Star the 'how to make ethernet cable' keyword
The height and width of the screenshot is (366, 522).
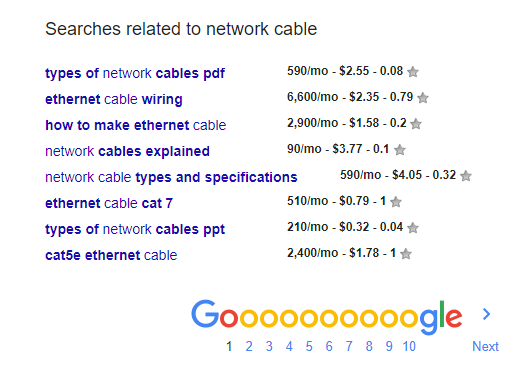416,124
